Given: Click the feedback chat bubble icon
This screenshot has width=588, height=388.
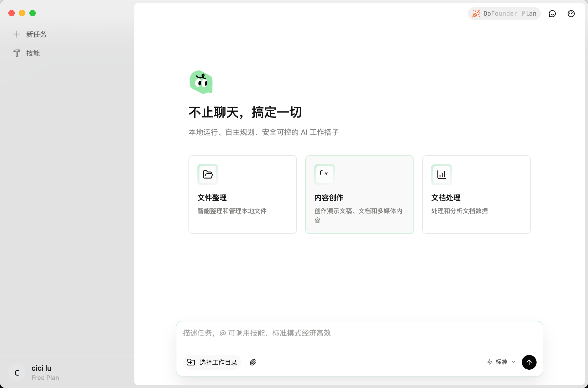Looking at the screenshot, I should (x=552, y=14).
